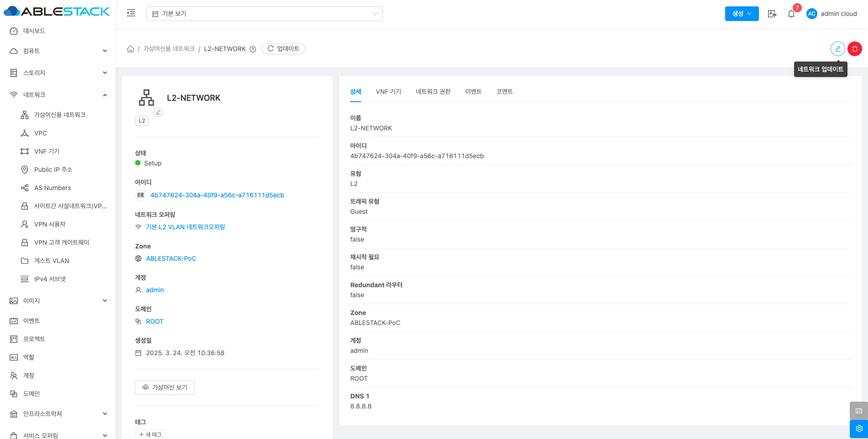
Task: Click the small edit icon under network image
Action: (x=158, y=112)
